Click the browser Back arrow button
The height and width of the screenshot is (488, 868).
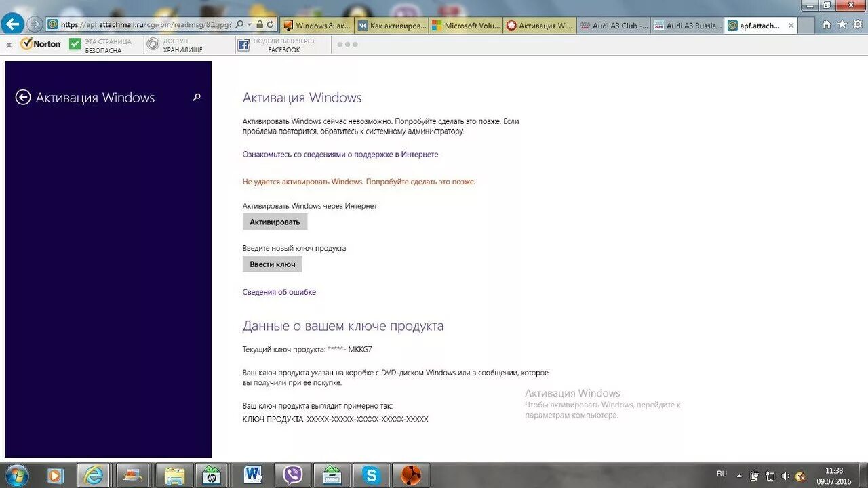point(12,24)
